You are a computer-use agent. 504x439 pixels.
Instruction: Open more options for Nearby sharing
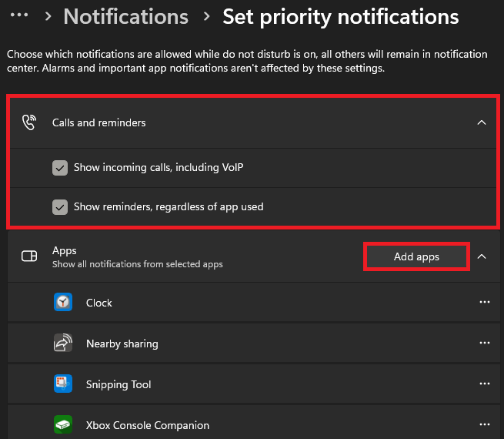pyautogui.click(x=484, y=343)
